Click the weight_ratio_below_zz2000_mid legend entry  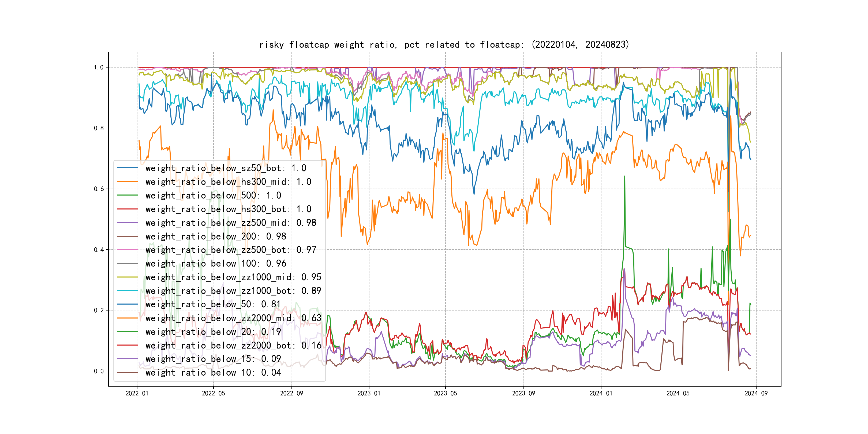[x=233, y=318]
